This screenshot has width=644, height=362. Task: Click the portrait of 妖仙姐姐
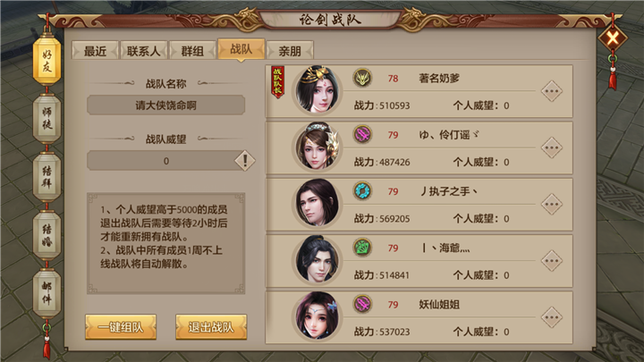click(317, 316)
